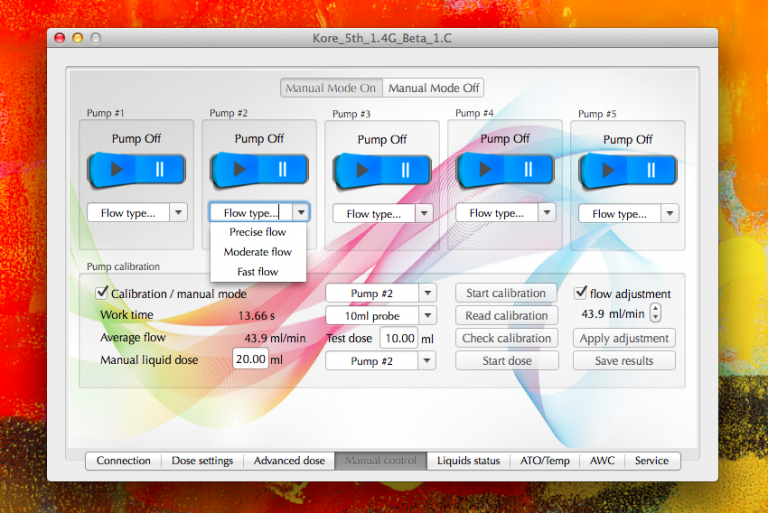The width and height of the screenshot is (768, 513).
Task: Click the flow adjustment ml/min stepper arrows
Action: tap(655, 314)
